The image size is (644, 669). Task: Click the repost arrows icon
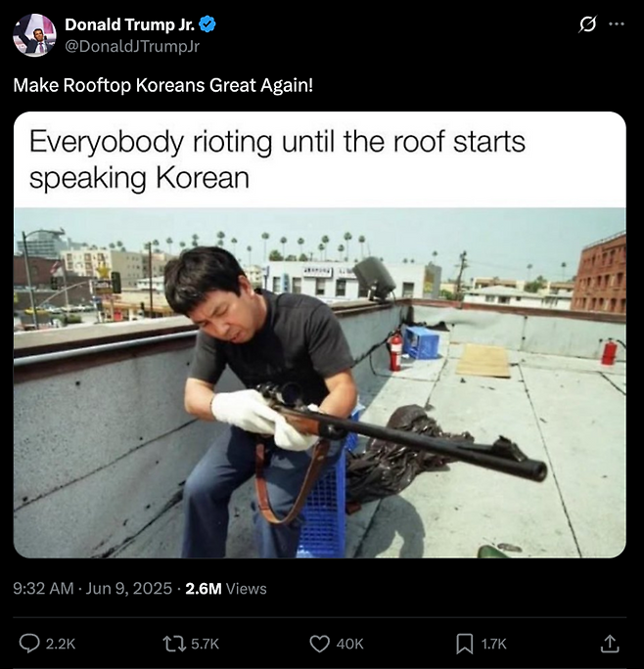point(174,644)
